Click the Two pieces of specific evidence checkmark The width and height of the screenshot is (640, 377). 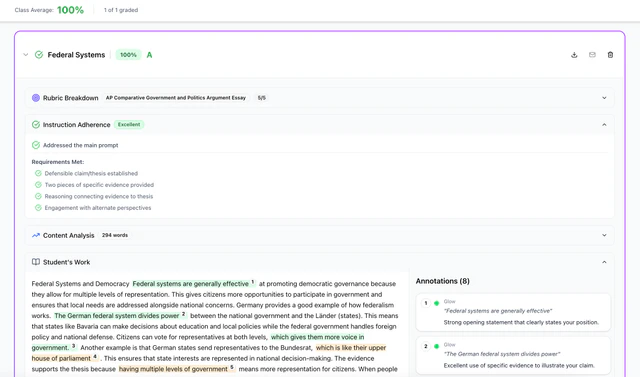[38, 185]
